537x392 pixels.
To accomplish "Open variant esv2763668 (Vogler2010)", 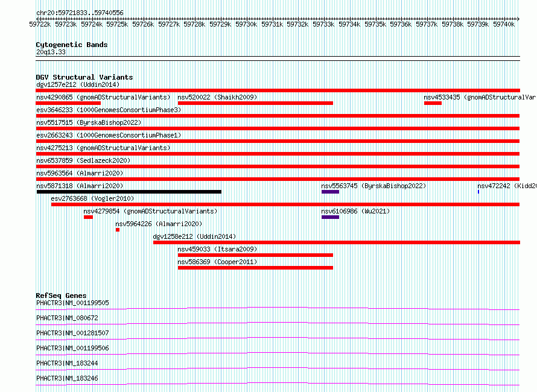I will [92, 198].
